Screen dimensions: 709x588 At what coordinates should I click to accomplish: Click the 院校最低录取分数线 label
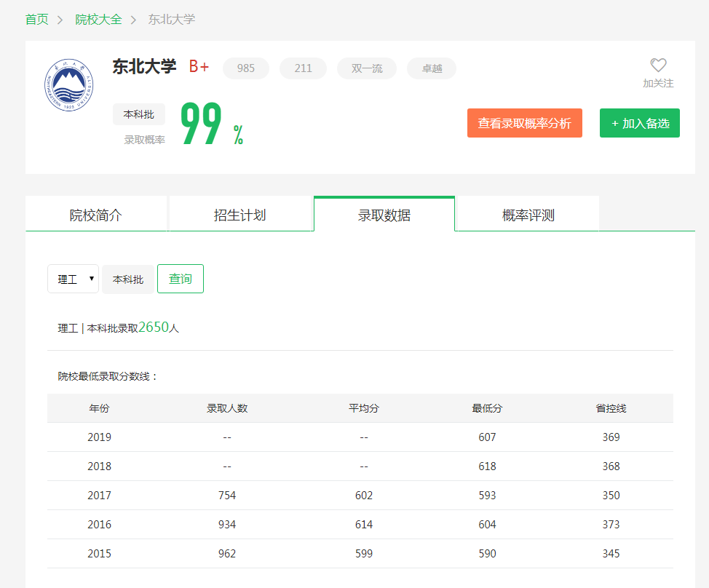pos(107,376)
